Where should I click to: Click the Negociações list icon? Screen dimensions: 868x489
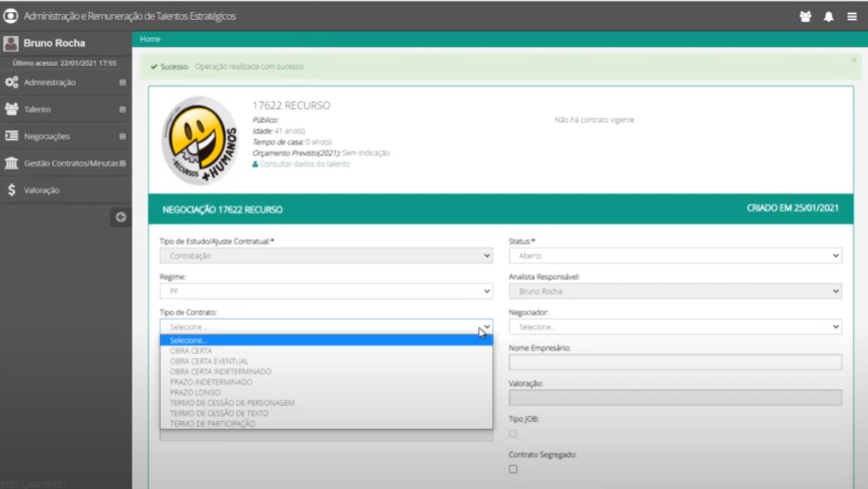[12, 136]
